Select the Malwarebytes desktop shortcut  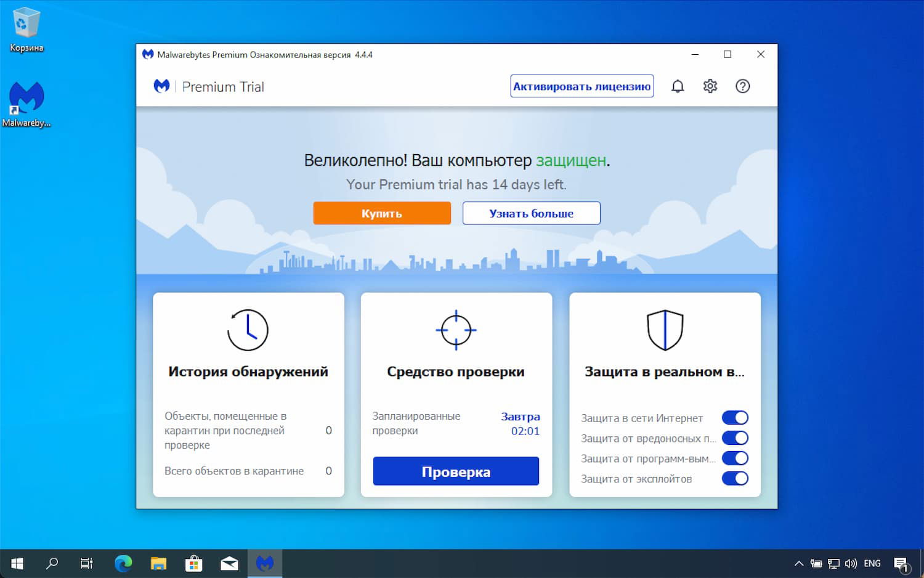[26, 105]
